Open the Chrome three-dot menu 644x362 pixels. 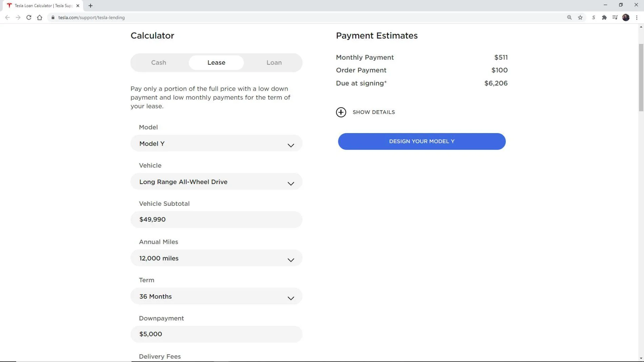coord(637,18)
